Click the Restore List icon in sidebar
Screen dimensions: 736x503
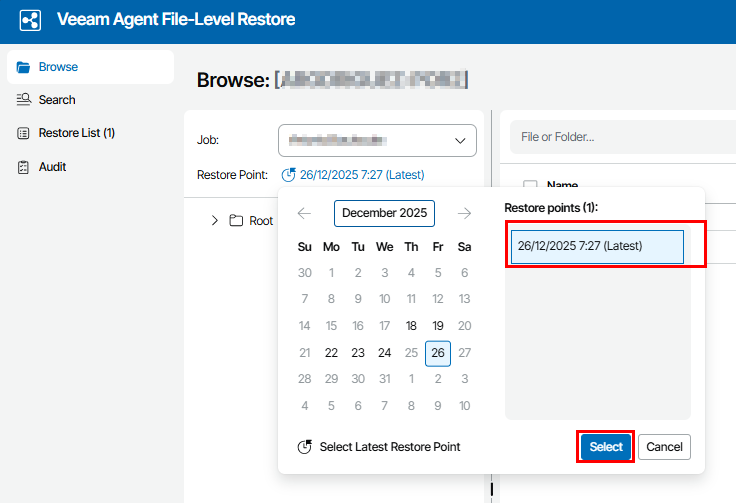click(23, 133)
